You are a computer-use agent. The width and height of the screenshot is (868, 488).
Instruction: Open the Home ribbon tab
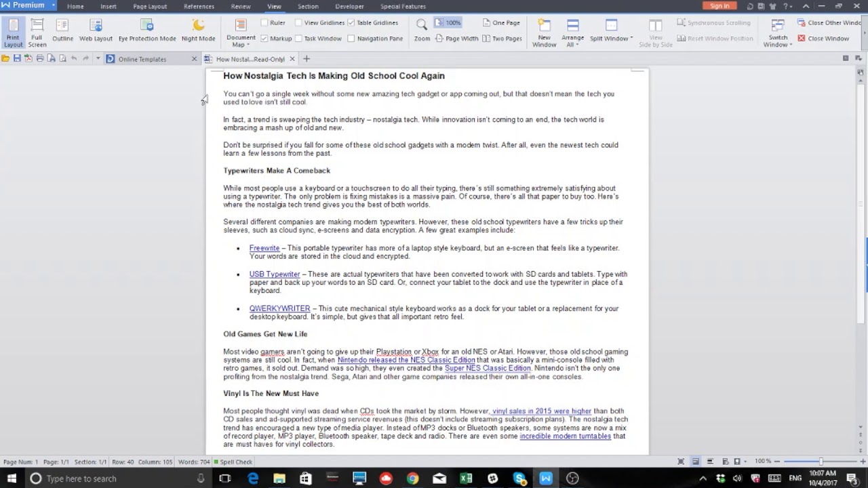click(x=75, y=6)
